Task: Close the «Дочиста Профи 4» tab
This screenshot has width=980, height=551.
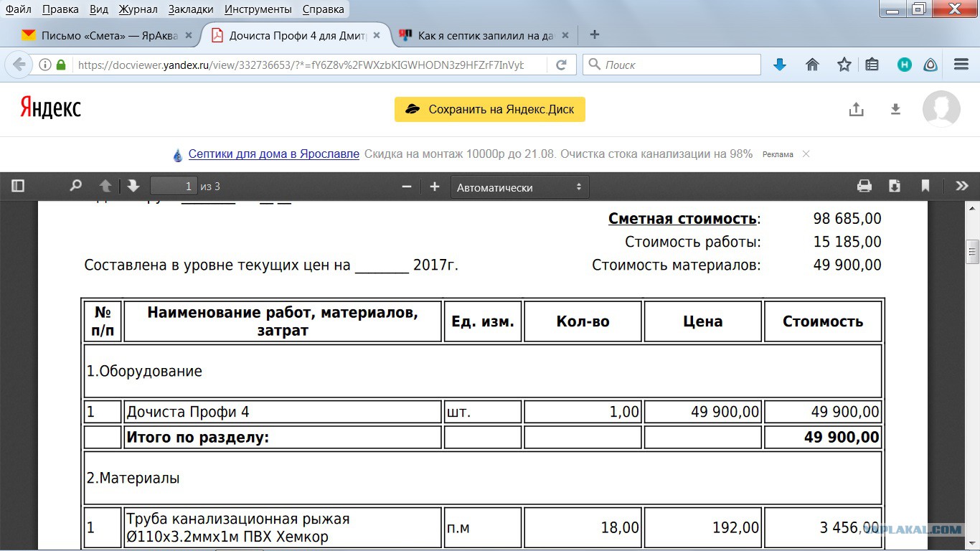Action: click(x=377, y=35)
